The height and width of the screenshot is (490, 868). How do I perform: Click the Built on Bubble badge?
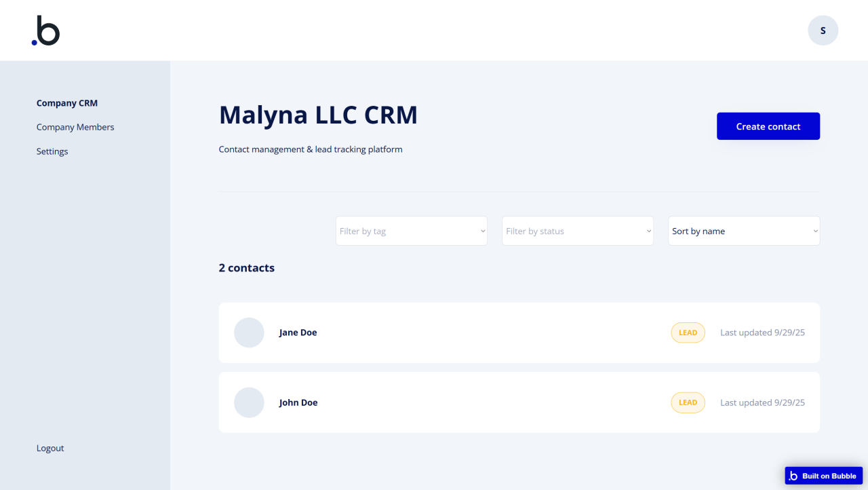[x=823, y=476]
